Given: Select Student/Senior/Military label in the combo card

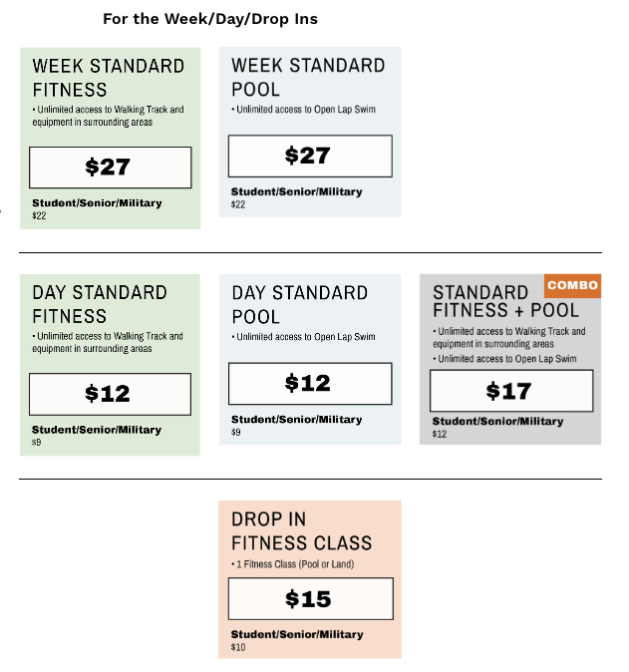Looking at the screenshot, I should 497,422.
